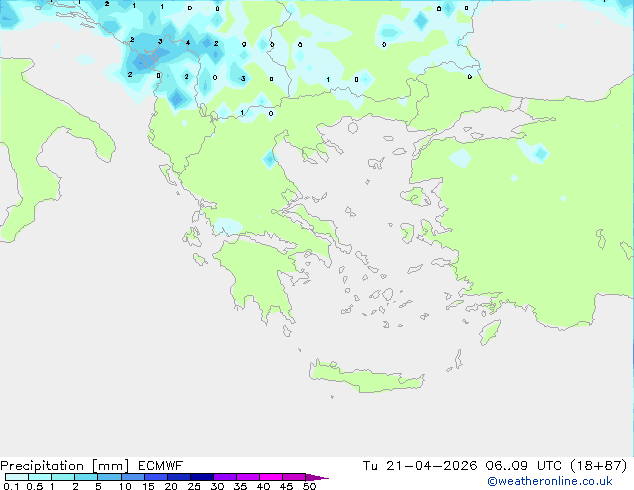The height and width of the screenshot is (490, 634).
Task: Click the '0.5' legend label
Action: click(x=34, y=486)
